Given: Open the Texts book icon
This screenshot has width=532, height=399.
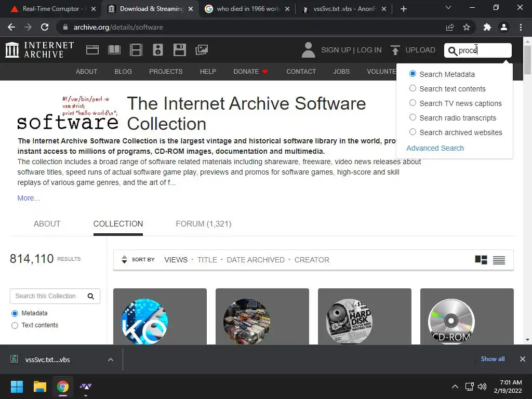Looking at the screenshot, I should (x=114, y=50).
